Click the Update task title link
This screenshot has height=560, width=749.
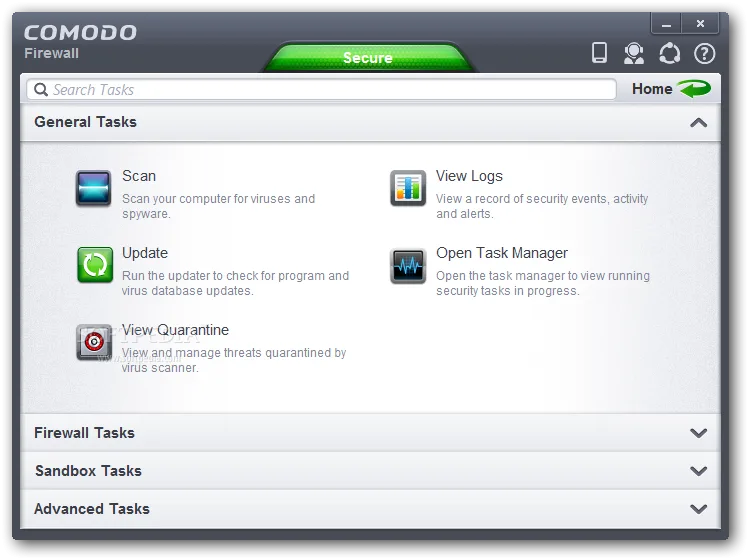[145, 253]
